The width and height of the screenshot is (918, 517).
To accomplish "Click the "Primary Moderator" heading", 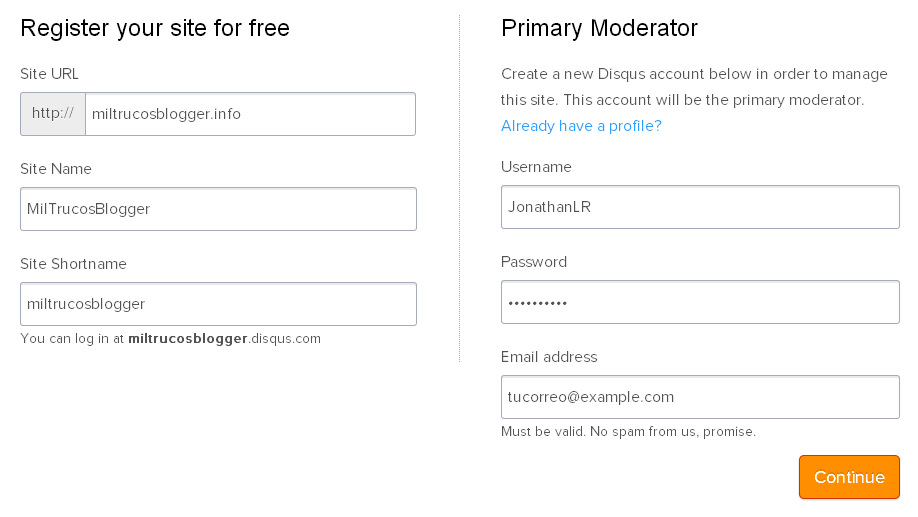I will tap(599, 28).
